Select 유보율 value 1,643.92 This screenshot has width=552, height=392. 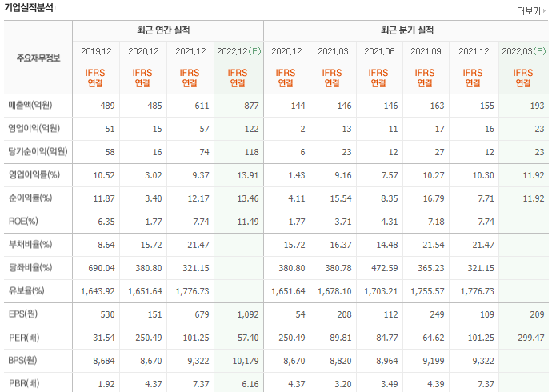point(98,291)
